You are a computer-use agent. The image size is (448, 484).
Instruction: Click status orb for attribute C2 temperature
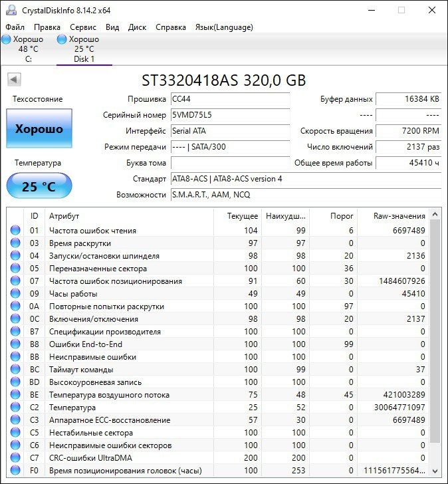[15, 408]
